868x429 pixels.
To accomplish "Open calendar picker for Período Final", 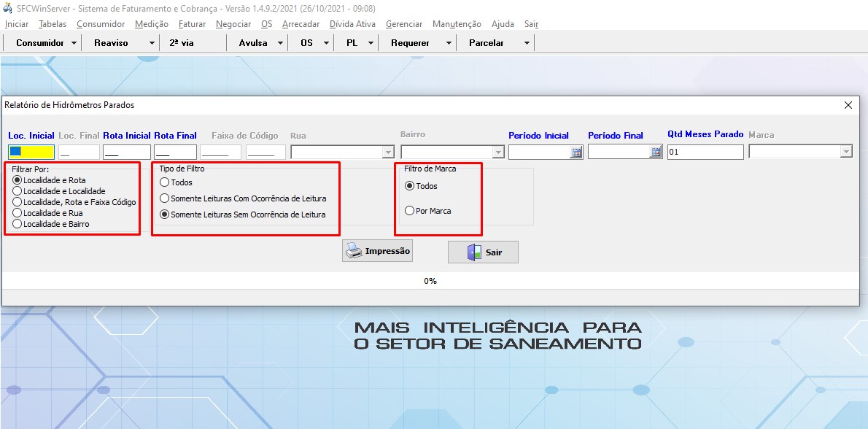I will coord(655,152).
